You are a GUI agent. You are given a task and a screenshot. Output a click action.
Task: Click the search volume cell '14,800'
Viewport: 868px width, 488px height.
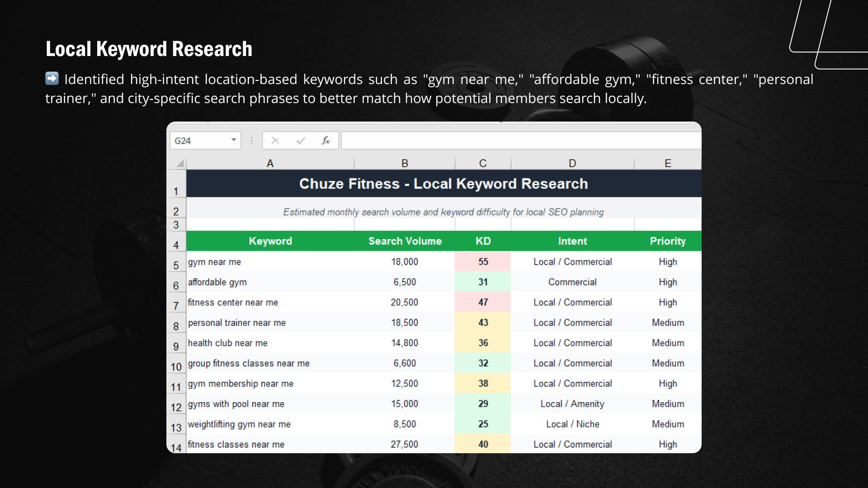tap(405, 343)
